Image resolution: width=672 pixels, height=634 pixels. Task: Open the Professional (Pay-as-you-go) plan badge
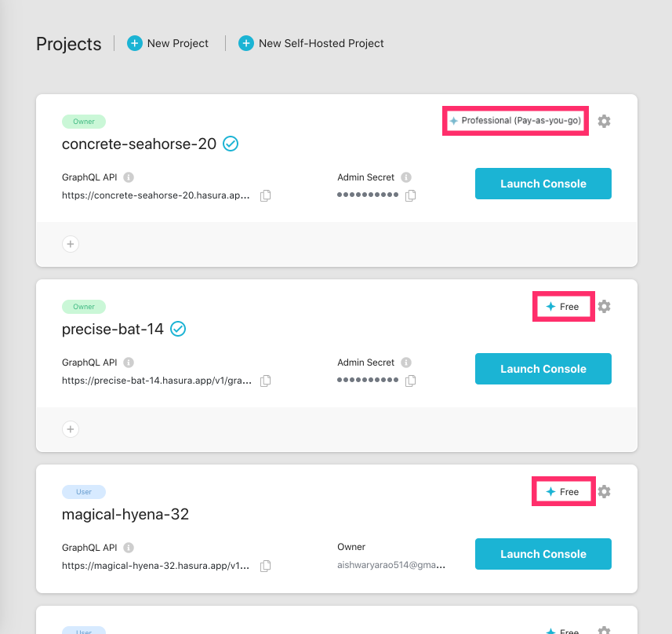click(x=515, y=121)
